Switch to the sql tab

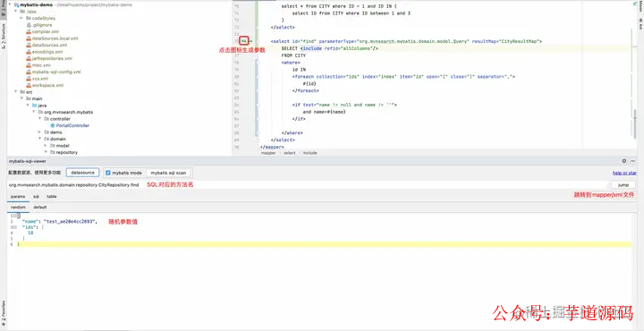pos(36,196)
